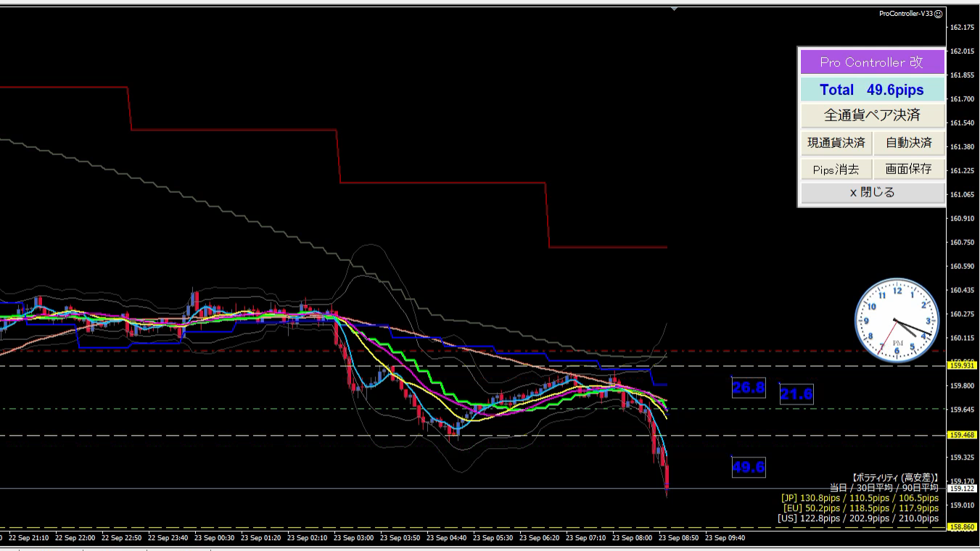This screenshot has height=551, width=980.
Task: Click the 全通貨ペア決済 button
Action: [x=873, y=115]
